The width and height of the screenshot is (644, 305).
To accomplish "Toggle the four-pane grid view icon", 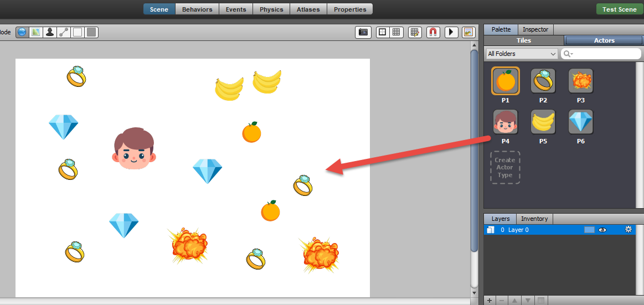I will pos(383,32).
